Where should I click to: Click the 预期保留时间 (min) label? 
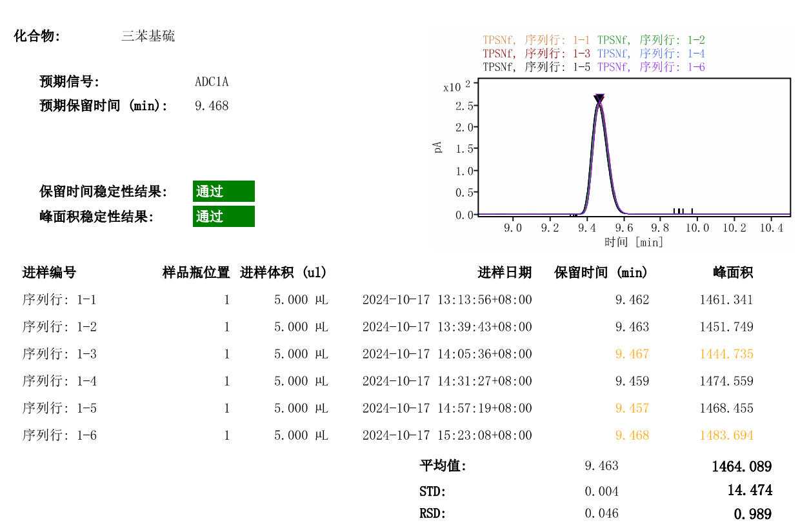click(104, 106)
